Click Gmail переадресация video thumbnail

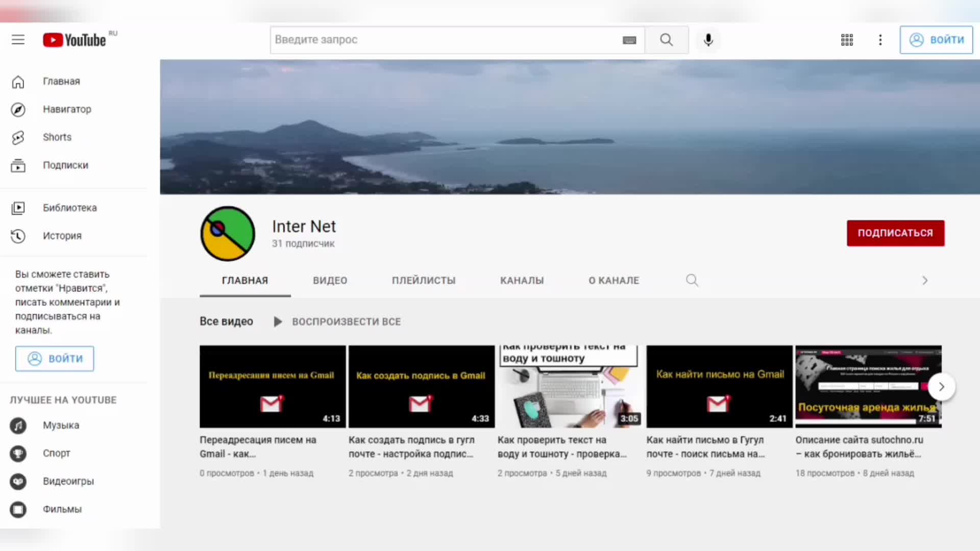[273, 386]
